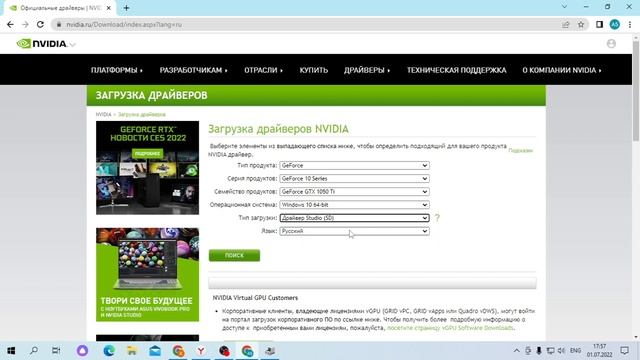
Task: Click the browser forward arrow
Action: pyautogui.click(x=25, y=24)
